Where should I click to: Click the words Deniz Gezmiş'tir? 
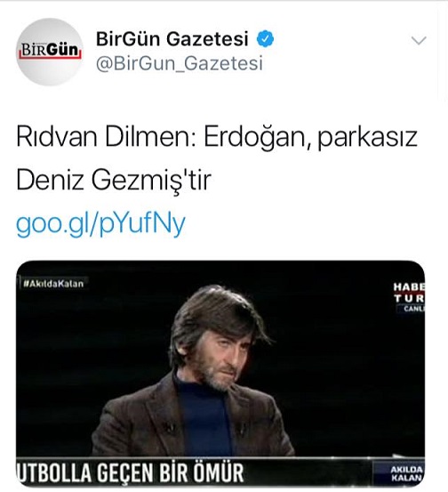pos(114,180)
